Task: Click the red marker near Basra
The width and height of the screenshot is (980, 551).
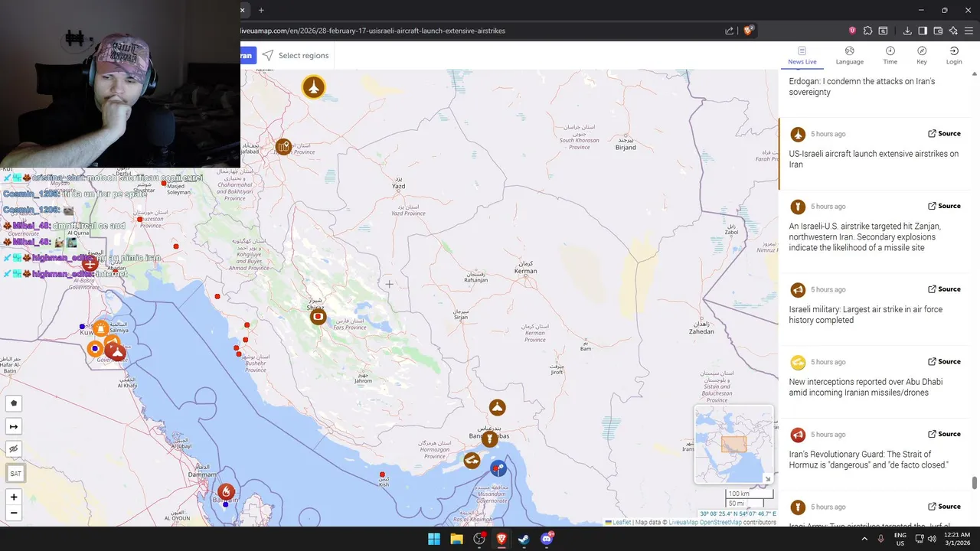Action: coord(90,265)
